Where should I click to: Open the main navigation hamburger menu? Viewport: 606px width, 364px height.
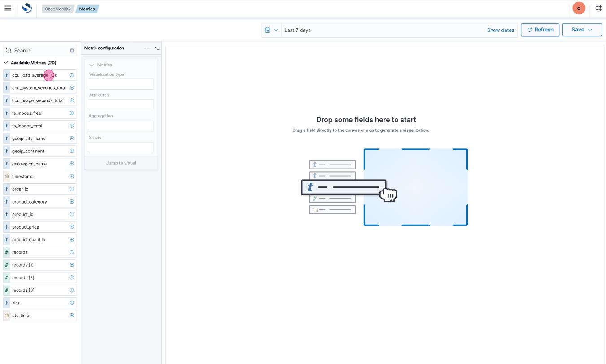tap(8, 8)
